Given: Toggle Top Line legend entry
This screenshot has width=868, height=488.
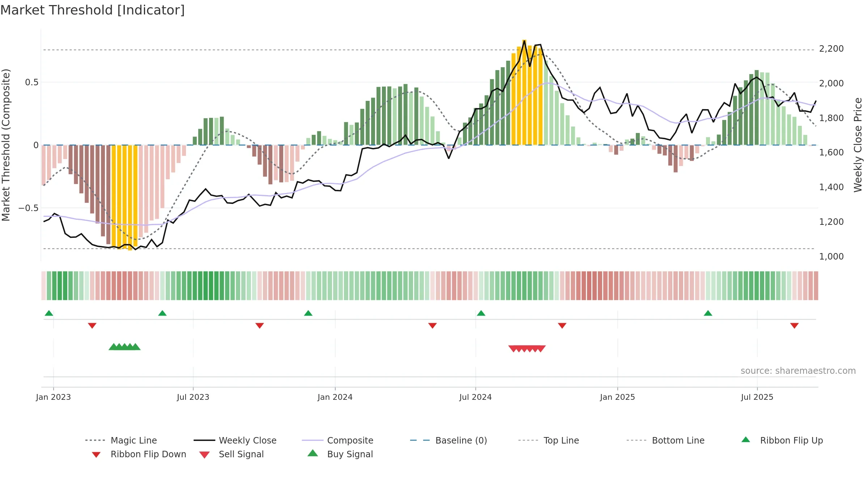Looking at the screenshot, I should pyautogui.click(x=548, y=440).
